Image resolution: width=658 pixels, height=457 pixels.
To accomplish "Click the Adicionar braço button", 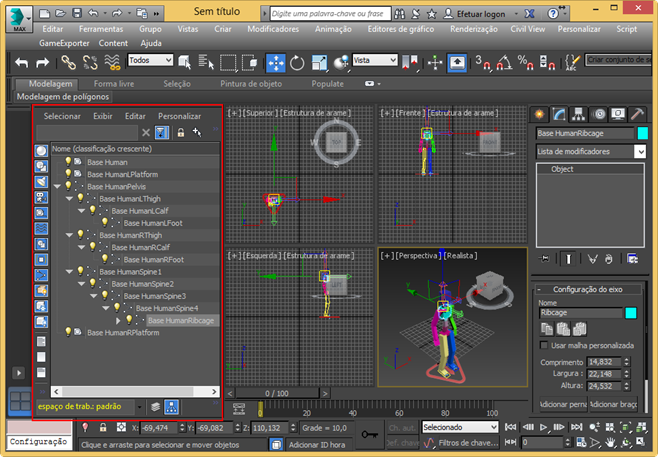I will pyautogui.click(x=614, y=405).
